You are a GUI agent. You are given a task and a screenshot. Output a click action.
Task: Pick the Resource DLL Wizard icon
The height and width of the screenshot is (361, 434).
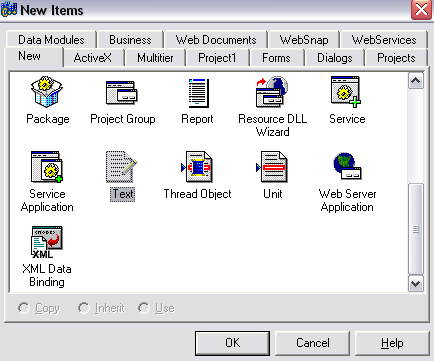pos(272,92)
